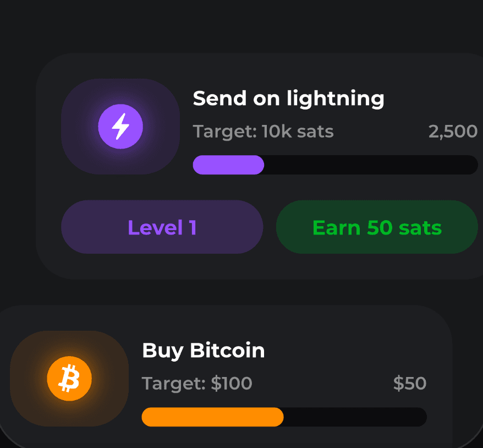
Task: Tap the Buy Bitcoin progress bar
Action: [284, 417]
